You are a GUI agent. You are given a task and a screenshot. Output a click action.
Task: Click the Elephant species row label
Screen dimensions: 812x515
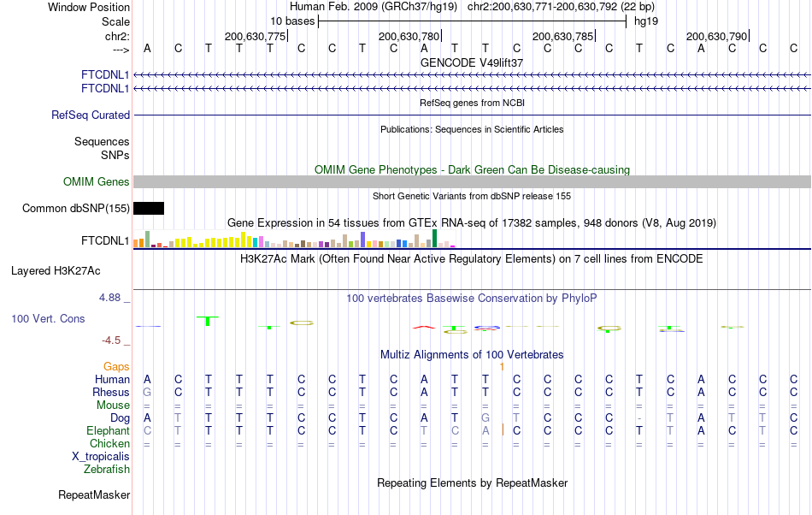coord(109,430)
